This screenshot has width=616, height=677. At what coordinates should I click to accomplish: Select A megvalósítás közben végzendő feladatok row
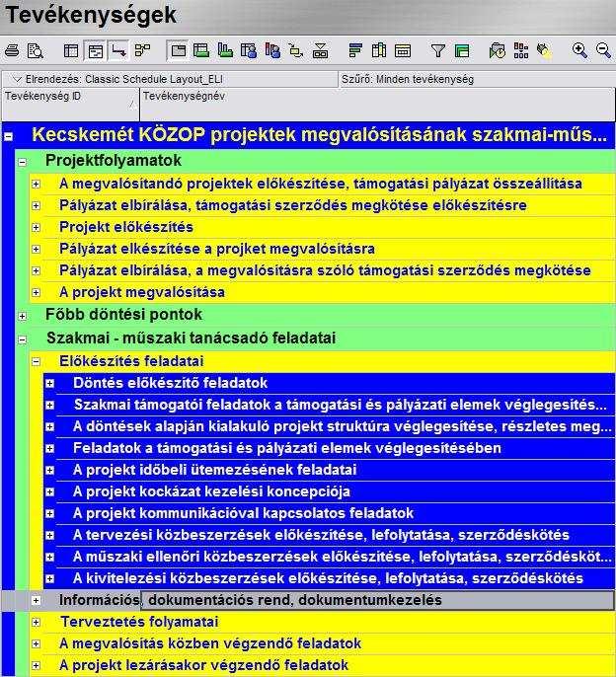(322, 643)
